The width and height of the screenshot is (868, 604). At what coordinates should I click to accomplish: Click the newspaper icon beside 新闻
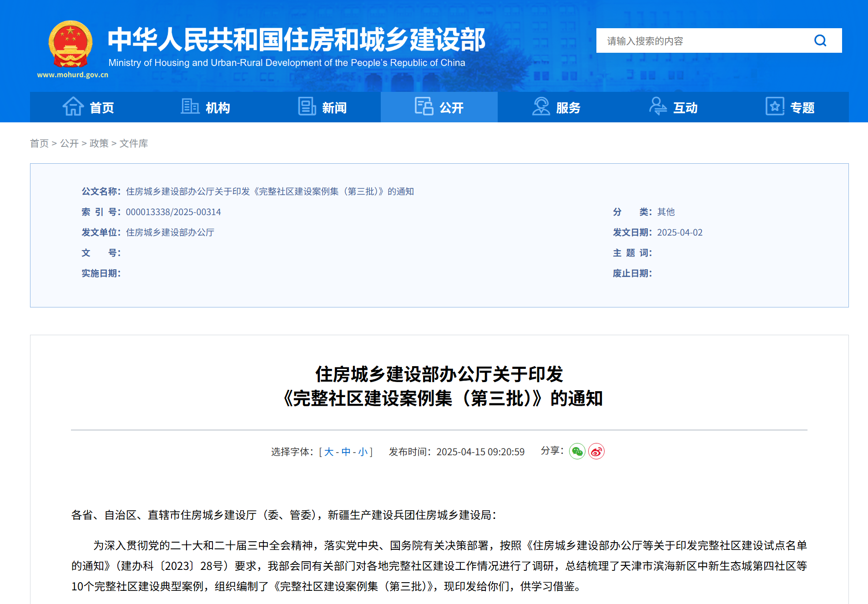(x=307, y=106)
